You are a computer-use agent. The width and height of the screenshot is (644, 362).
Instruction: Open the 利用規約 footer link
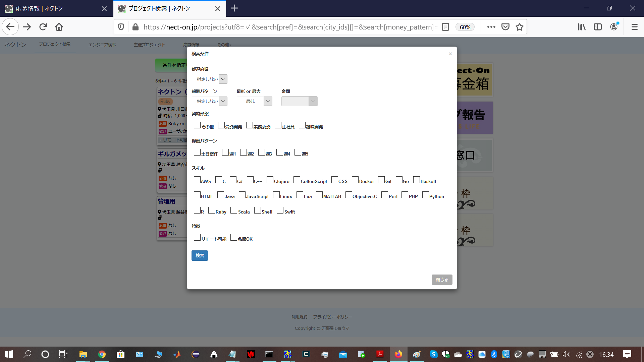coord(299,317)
